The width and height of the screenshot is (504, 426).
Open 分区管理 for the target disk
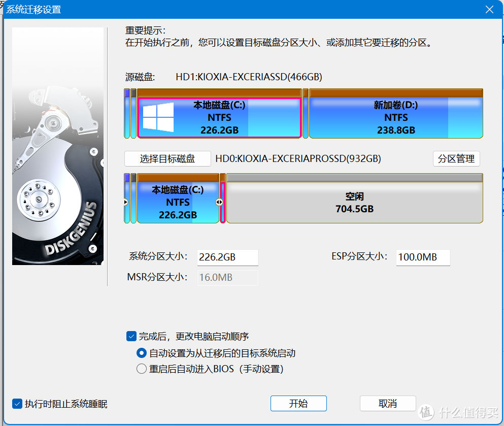[x=456, y=158]
